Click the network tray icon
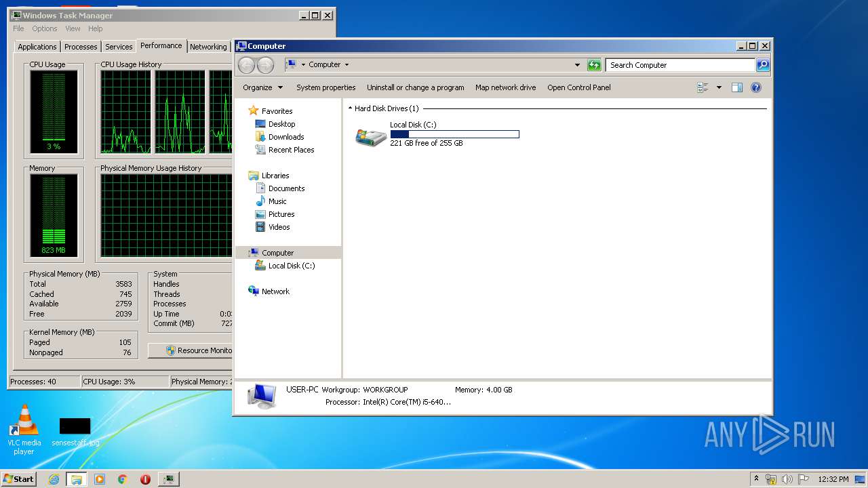 coord(771,479)
